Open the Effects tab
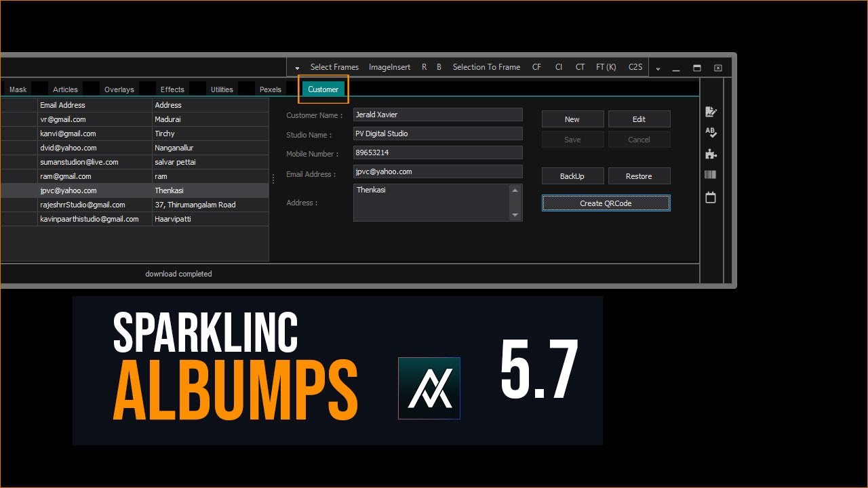This screenshot has height=488, width=868. [172, 89]
